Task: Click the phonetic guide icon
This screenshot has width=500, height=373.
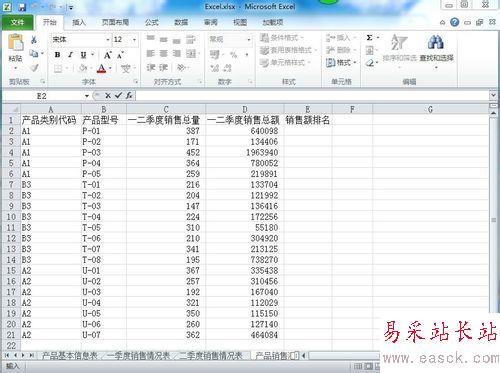Action: point(126,69)
